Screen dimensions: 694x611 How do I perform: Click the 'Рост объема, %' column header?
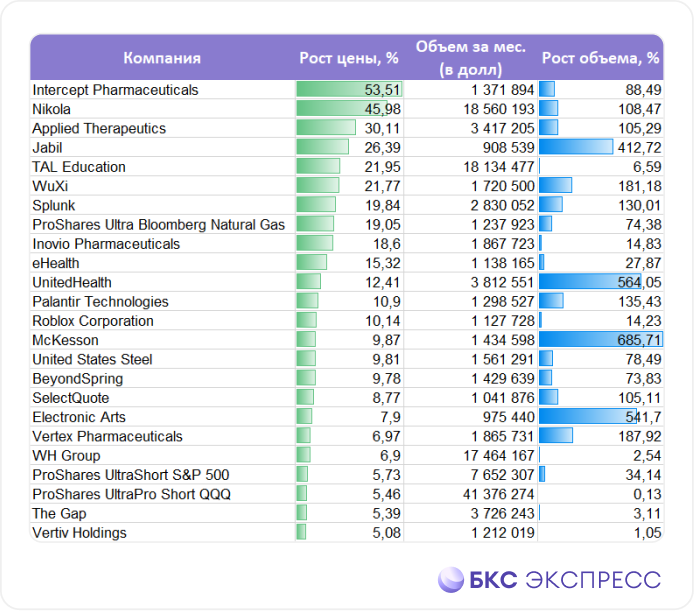pos(601,58)
